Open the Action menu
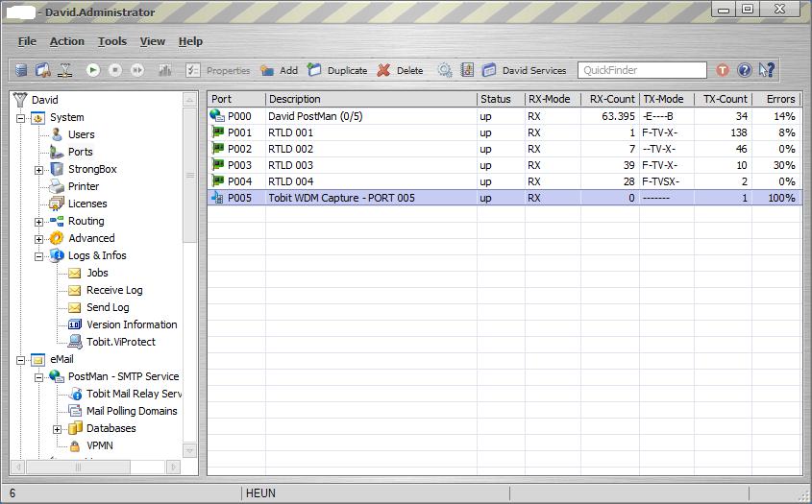812x504 pixels. (x=67, y=41)
